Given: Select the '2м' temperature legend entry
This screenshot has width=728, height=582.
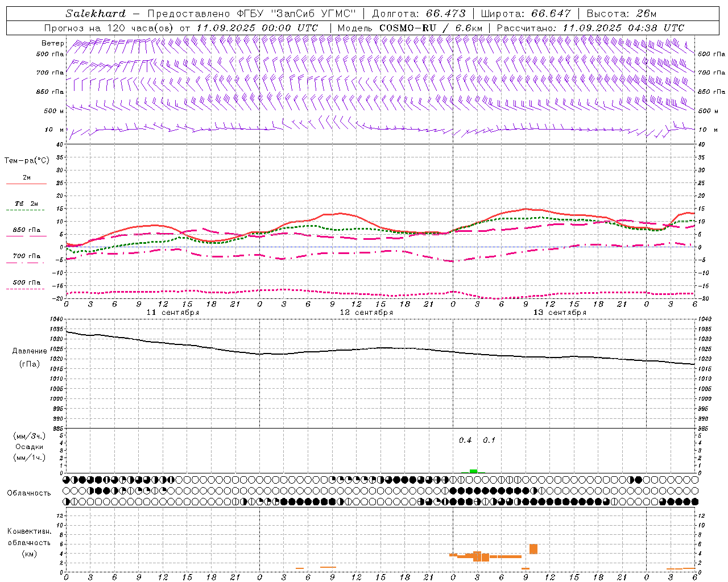Looking at the screenshot, I should click(27, 177).
